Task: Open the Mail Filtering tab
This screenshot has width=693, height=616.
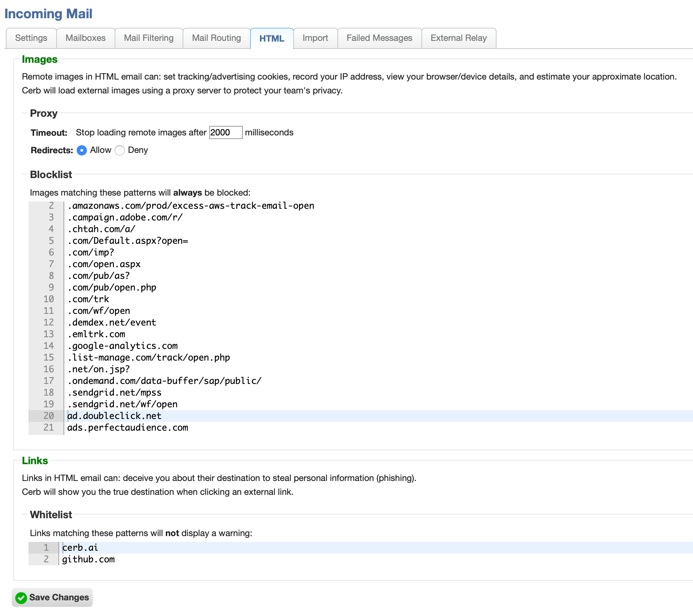Action: pyautogui.click(x=149, y=38)
